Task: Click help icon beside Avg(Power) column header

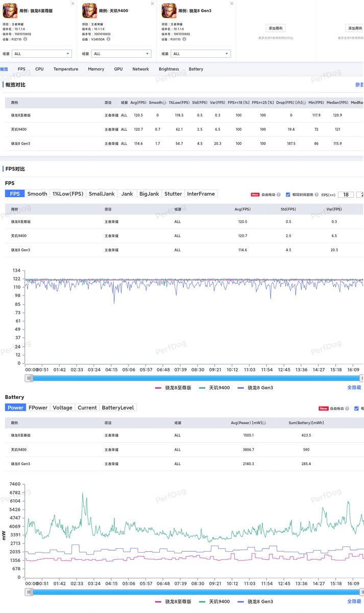Action: click(264, 423)
